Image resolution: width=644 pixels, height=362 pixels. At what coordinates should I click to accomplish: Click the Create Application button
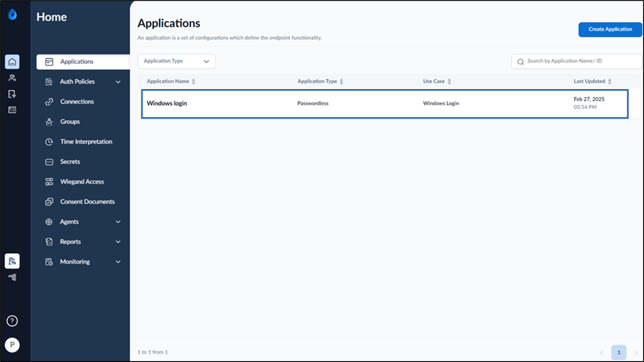pyautogui.click(x=610, y=29)
